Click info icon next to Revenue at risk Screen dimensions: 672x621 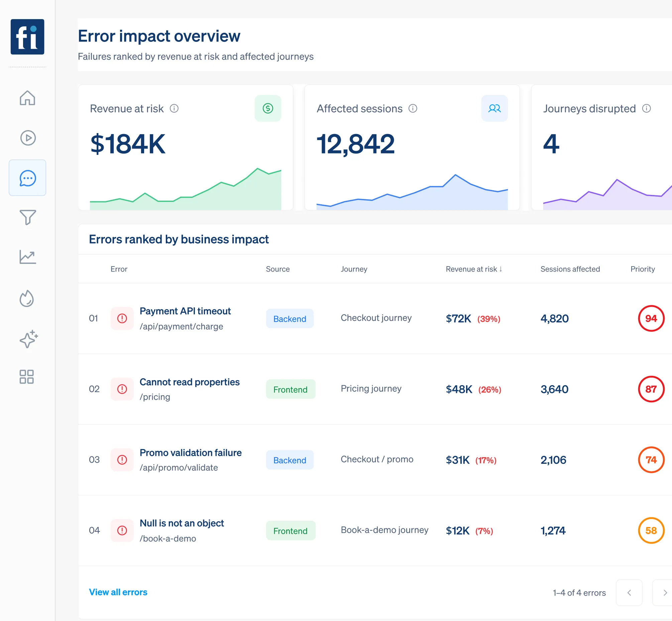pyautogui.click(x=174, y=108)
